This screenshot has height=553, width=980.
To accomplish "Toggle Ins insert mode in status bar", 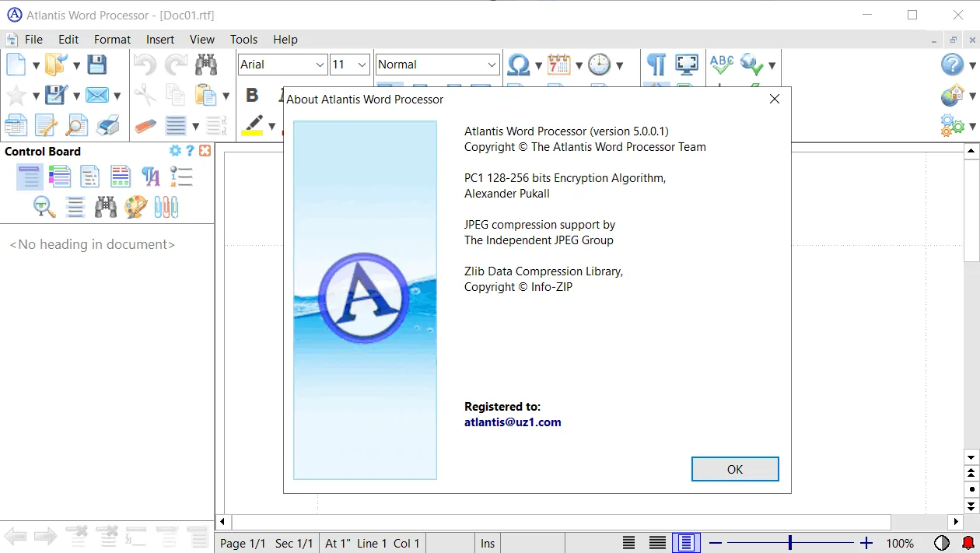I will (x=488, y=544).
